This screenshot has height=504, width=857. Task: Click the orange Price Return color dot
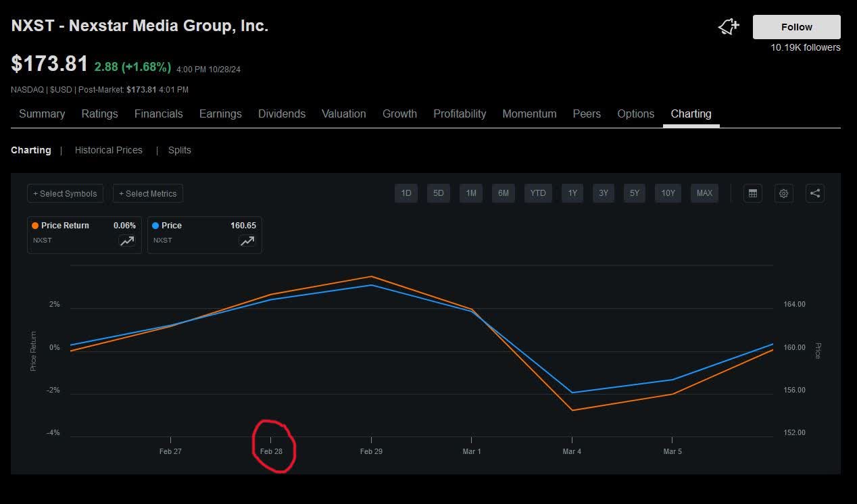tap(34, 225)
